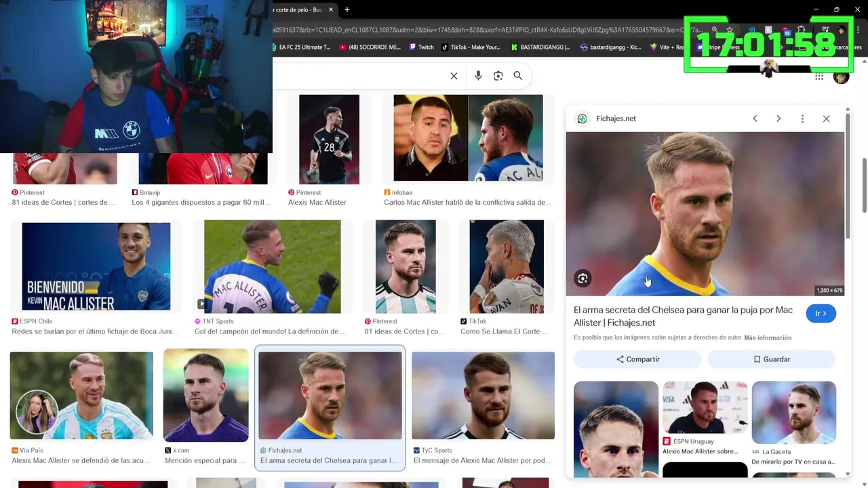
Task: Click 'Alexis Mac Allister sobre...' ESPN Uruguay caption
Action: pyautogui.click(x=700, y=451)
